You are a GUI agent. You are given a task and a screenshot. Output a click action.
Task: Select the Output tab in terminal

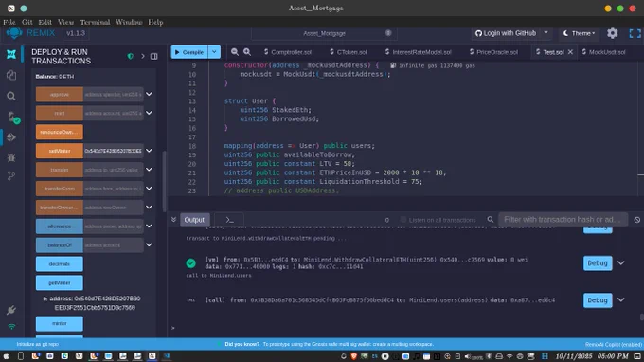194,220
